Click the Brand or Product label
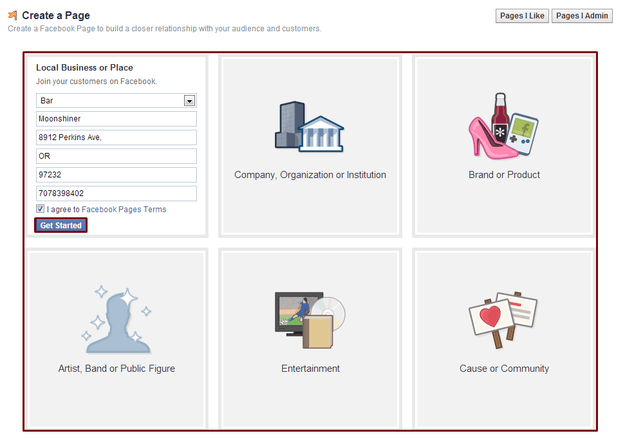Screen dimensions: 625x443 [504, 175]
